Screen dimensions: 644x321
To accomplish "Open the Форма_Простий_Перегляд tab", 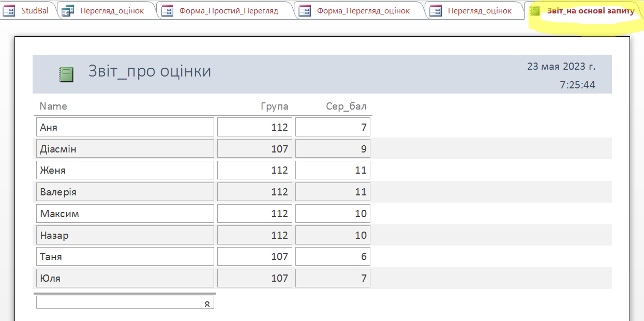I will pos(228,11).
